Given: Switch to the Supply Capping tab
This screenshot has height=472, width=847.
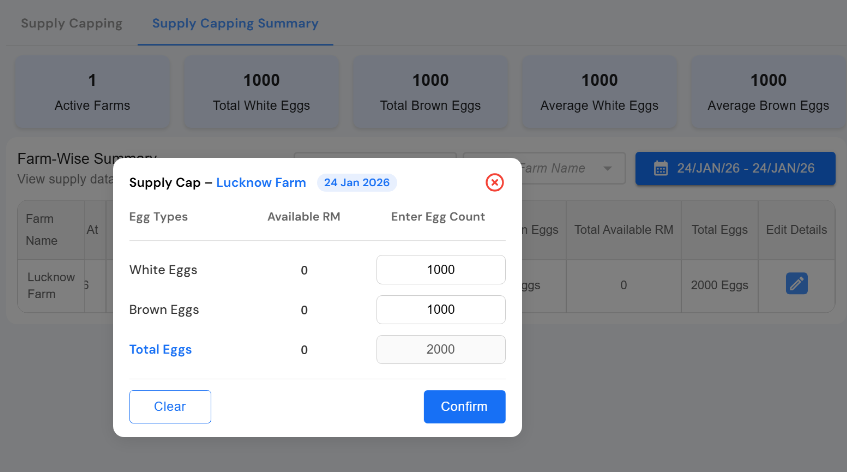Looking at the screenshot, I should (72, 23).
